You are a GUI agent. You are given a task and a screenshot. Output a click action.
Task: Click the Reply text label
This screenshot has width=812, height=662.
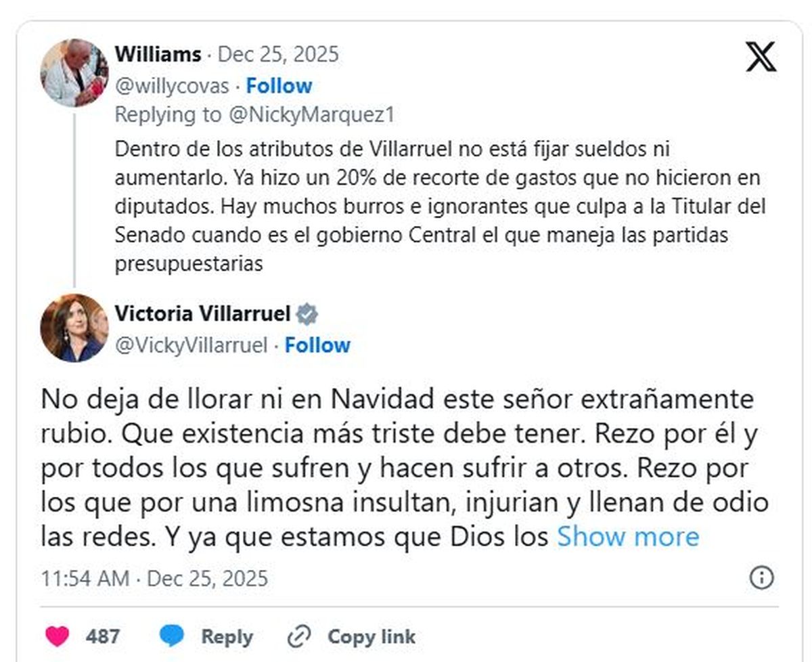pos(227,637)
